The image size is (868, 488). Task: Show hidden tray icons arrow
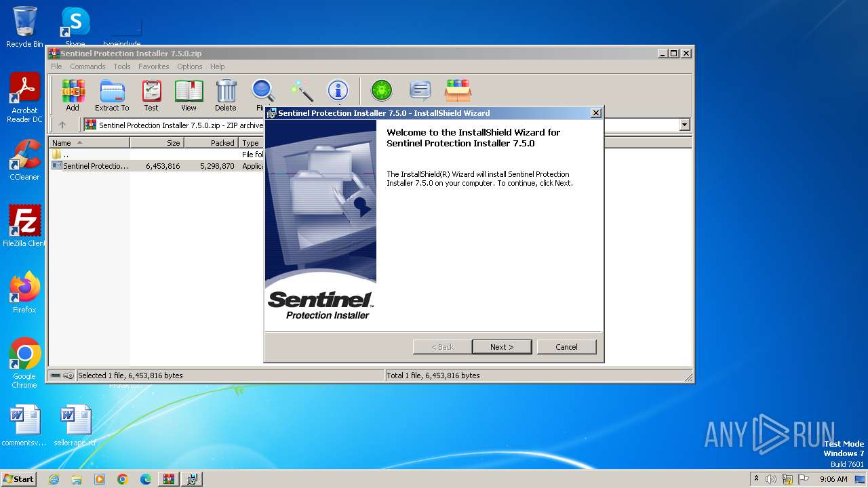(x=756, y=479)
